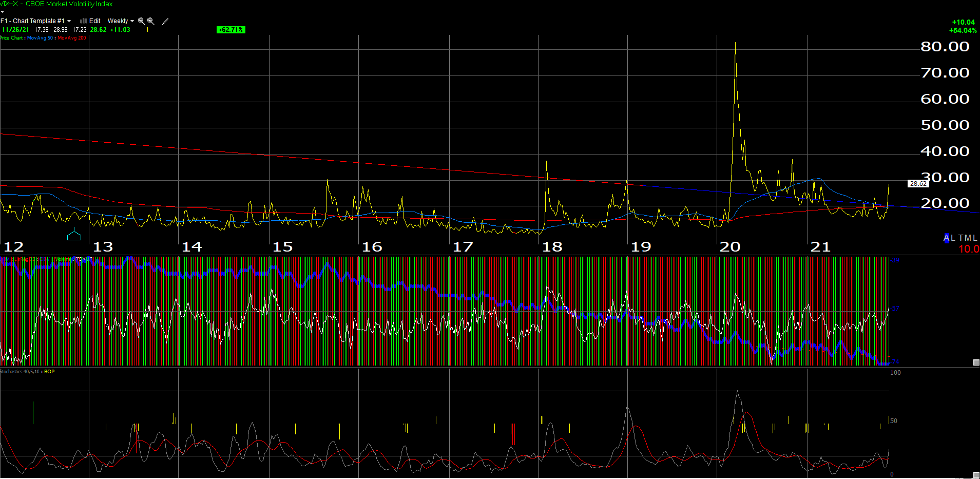Viewport: 980px width, 479px height.
Task: Click the 17.36 open price value
Action: [x=42, y=30]
